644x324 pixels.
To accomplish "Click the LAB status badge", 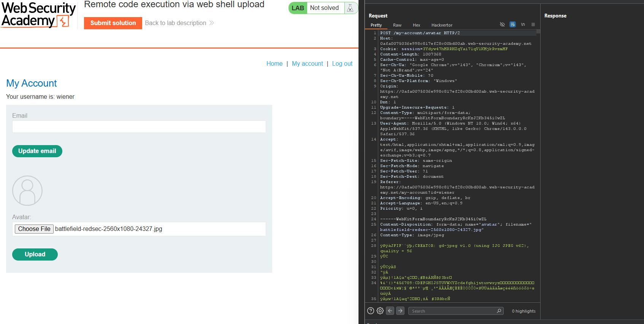I will pyautogui.click(x=298, y=8).
